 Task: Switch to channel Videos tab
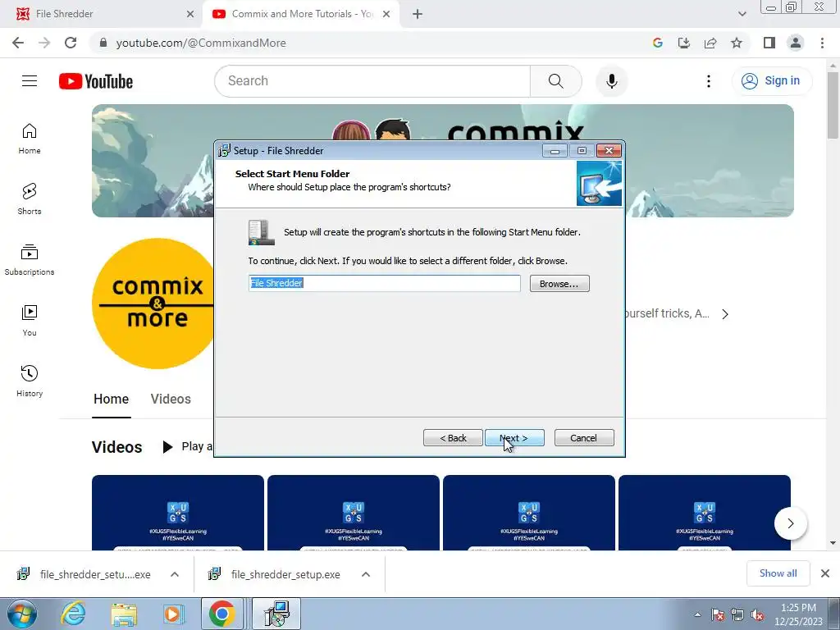click(171, 399)
